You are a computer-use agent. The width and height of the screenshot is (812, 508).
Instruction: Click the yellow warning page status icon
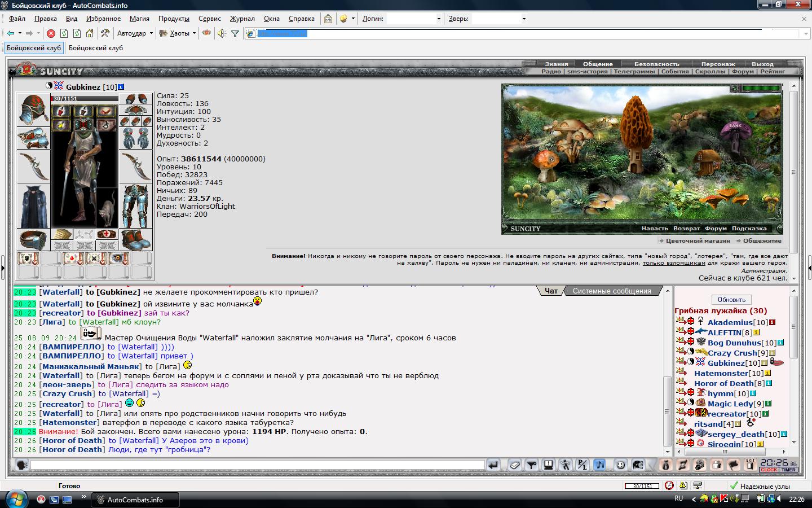(683, 485)
